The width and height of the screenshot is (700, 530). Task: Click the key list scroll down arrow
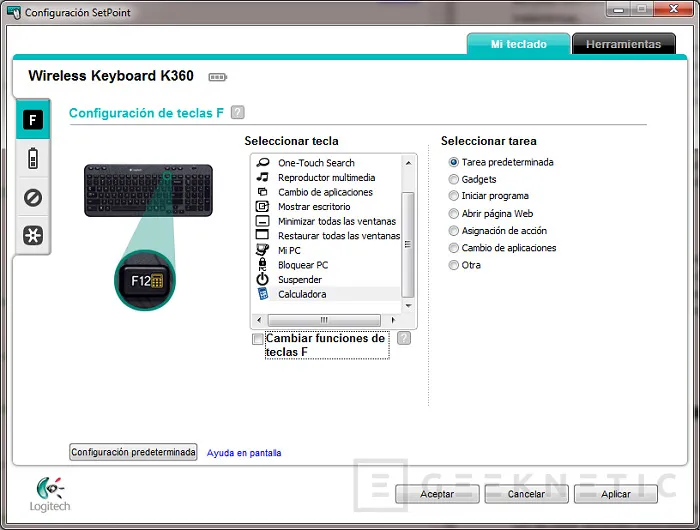[x=408, y=306]
